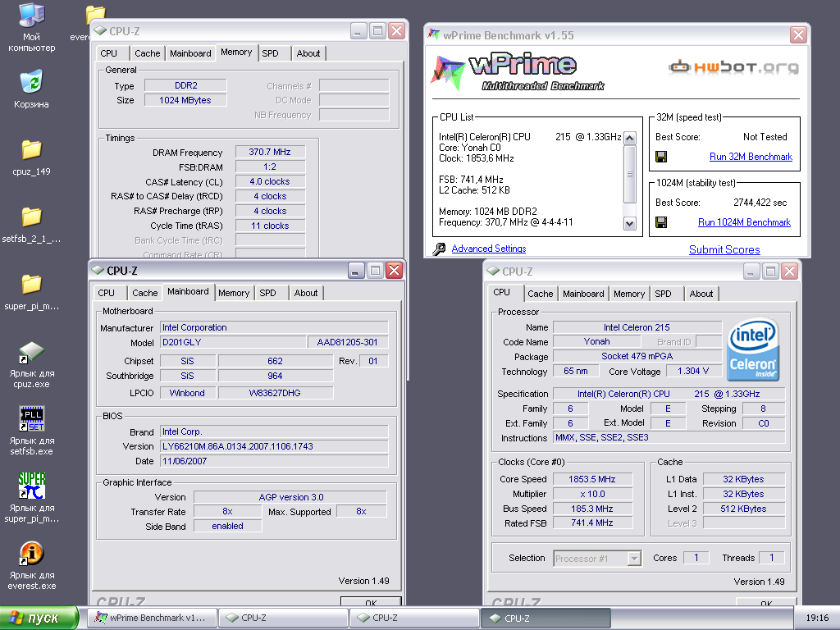This screenshot has width=840, height=630.
Task: Click memory Size value 1024 MBytes
Action: click(x=185, y=100)
